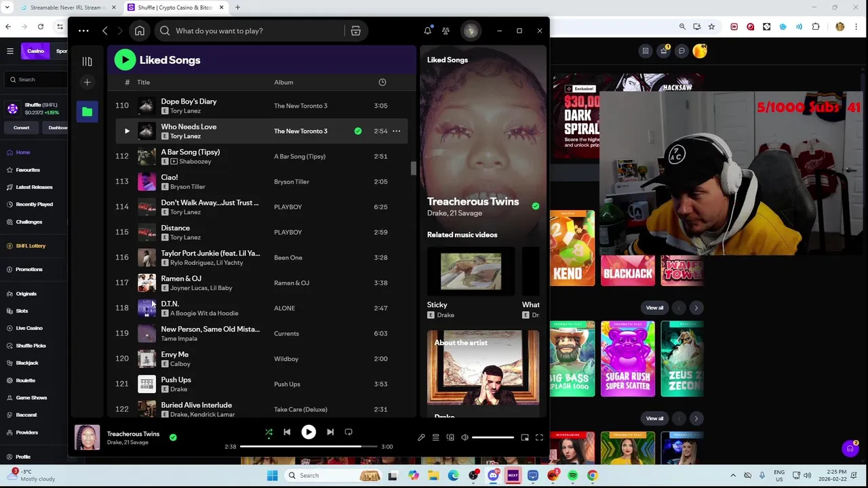The width and height of the screenshot is (868, 488).
Task: Open artist link Bryson Tiller under Ciao!
Action: 188,186
